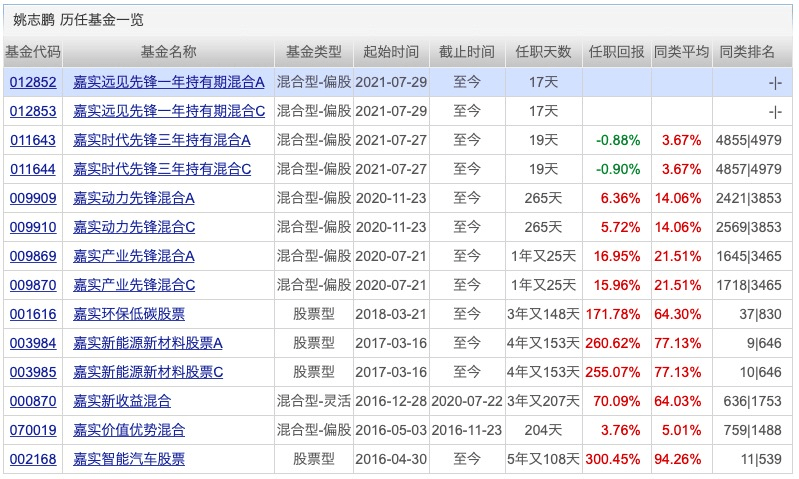Select return value 260.62%

point(612,343)
